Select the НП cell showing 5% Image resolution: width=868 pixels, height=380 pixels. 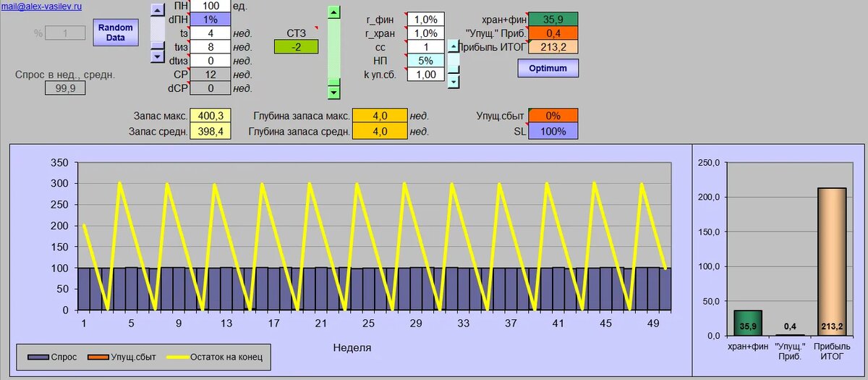click(x=426, y=60)
